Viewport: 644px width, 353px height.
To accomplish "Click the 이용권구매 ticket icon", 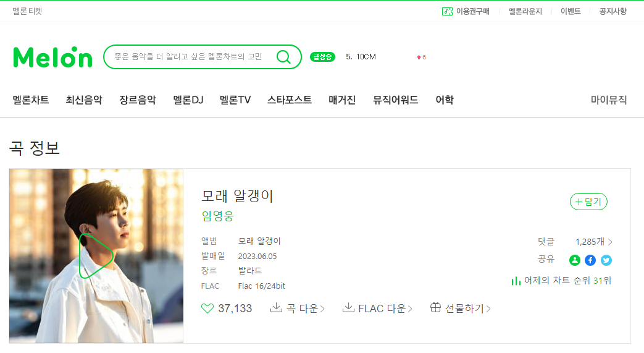I will pos(447,12).
